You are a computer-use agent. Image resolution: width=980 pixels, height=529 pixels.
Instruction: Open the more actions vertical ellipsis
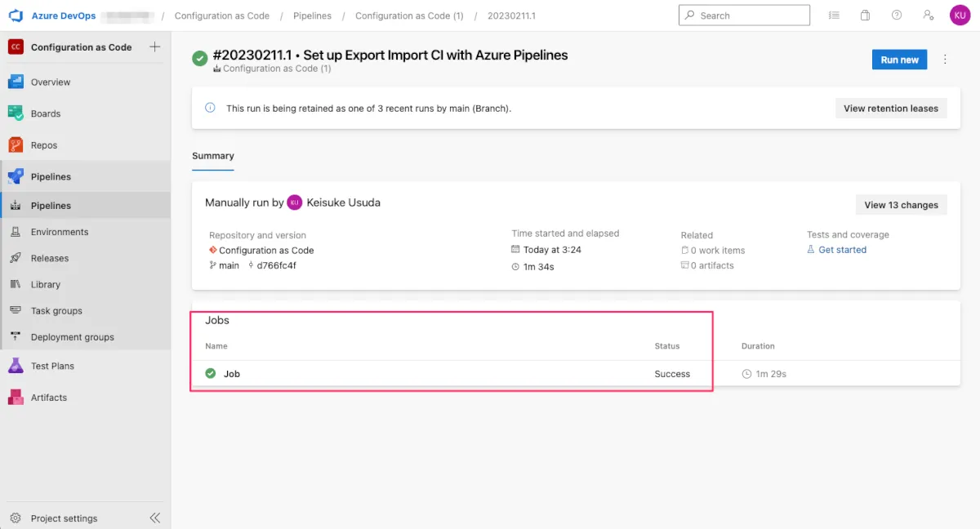point(946,60)
